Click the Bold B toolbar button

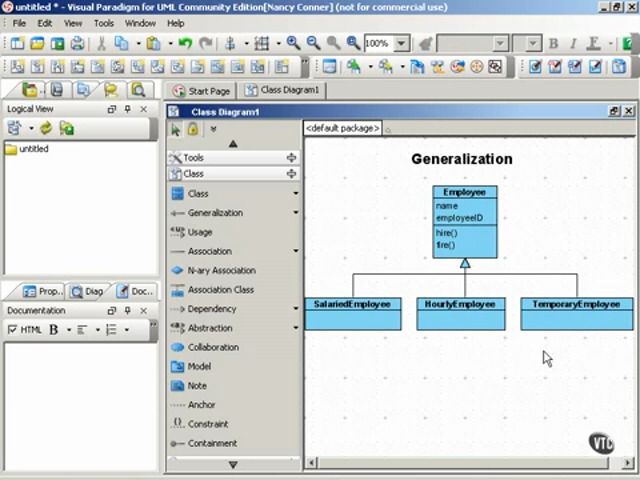click(553, 43)
